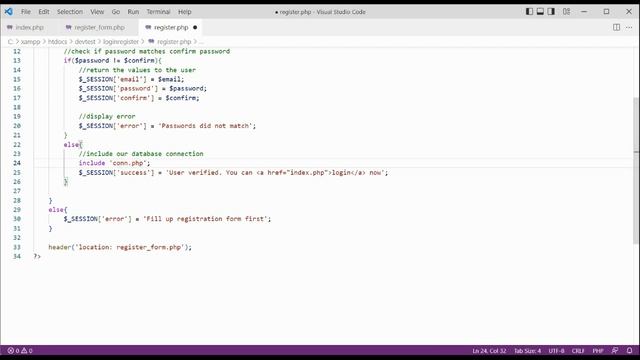
Task: Click the $_SESSION['confirm'] = $confirm line
Action: coord(139,98)
